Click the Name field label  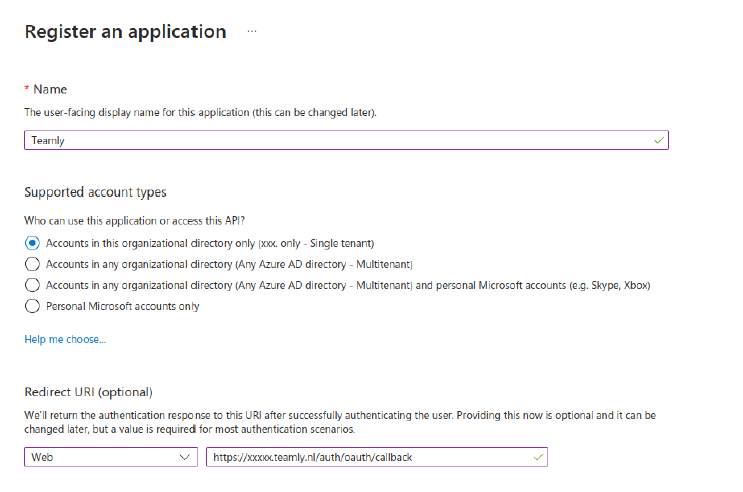(x=50, y=90)
